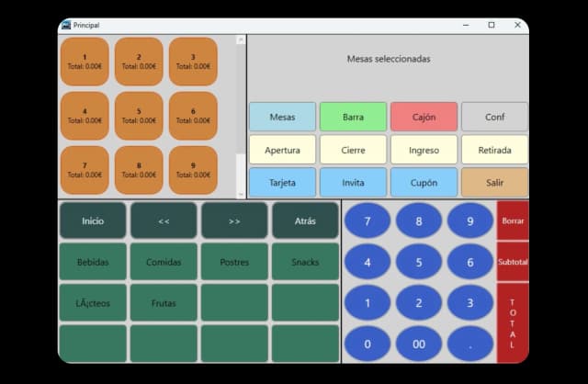
Task: Select table 2 tile
Action: tap(139, 62)
